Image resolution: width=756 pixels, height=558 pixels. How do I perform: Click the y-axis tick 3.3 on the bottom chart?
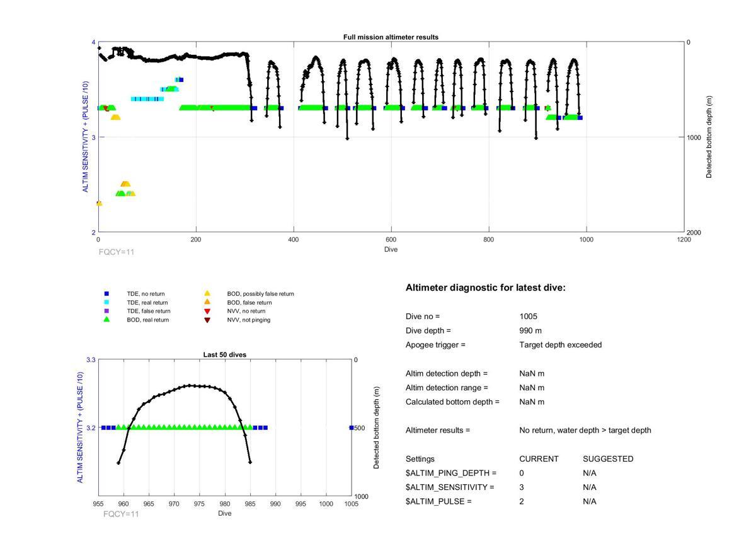pyautogui.click(x=90, y=359)
